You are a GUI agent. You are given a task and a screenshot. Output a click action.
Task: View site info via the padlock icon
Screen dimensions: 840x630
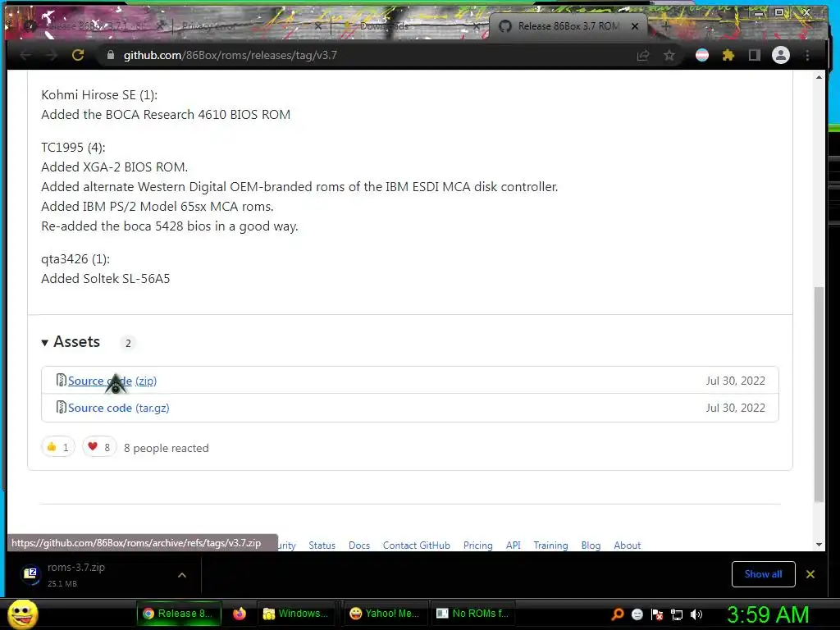(111, 55)
